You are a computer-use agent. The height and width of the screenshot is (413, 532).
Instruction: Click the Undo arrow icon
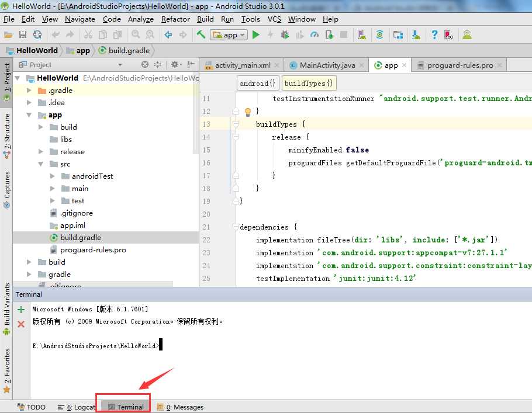point(56,34)
